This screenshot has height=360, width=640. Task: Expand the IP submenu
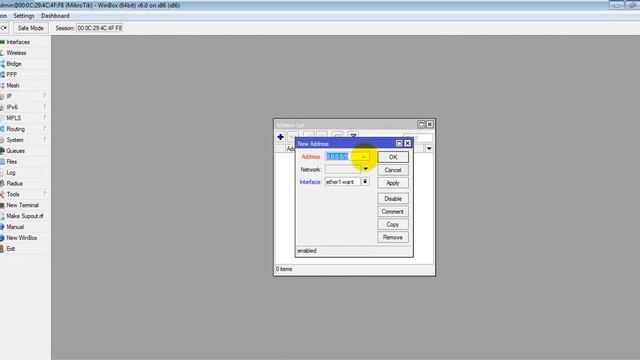pyautogui.click(x=24, y=96)
